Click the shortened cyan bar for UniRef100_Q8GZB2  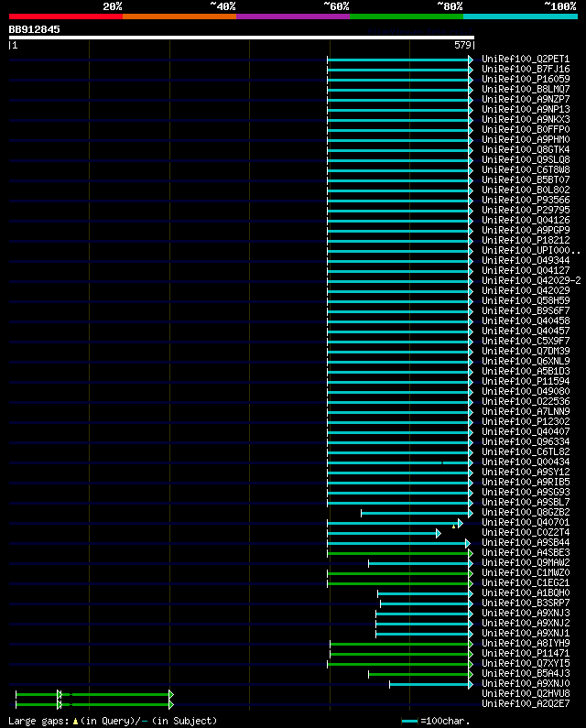(415, 513)
